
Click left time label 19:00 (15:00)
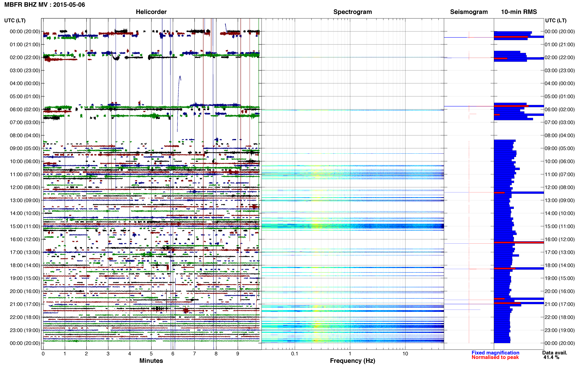(25, 278)
